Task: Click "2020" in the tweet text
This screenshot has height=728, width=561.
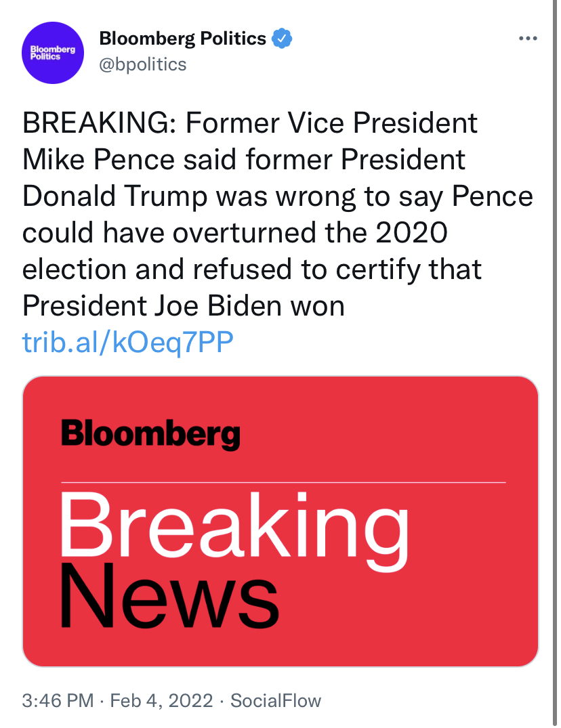Action: 411,232
